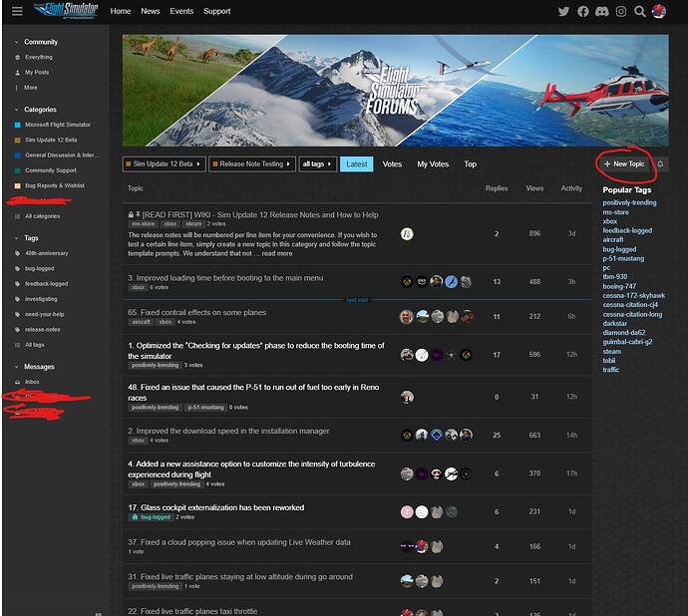Switch to the Top tab
This screenshot has height=616, width=688.
click(x=470, y=164)
